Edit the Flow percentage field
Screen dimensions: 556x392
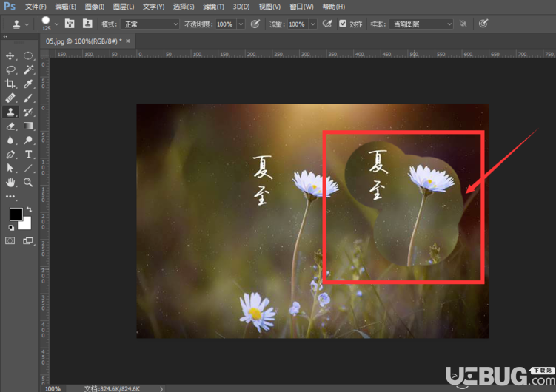click(x=298, y=24)
